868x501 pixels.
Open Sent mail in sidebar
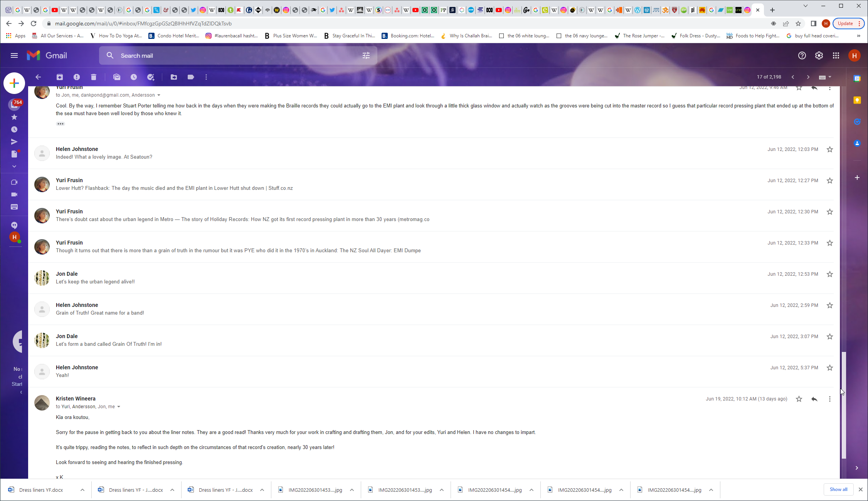click(x=14, y=142)
